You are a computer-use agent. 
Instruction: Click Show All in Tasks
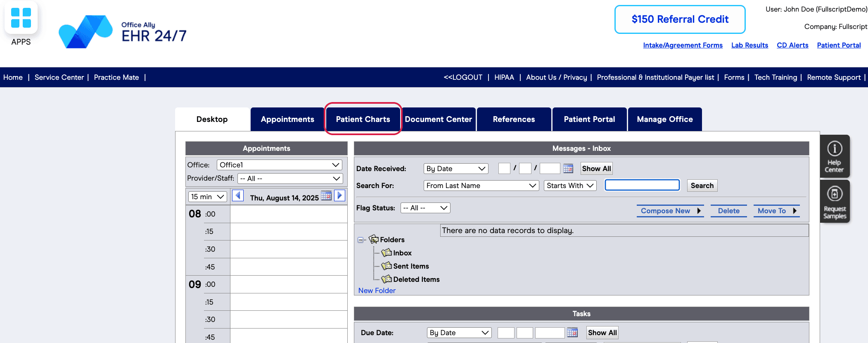[602, 333]
